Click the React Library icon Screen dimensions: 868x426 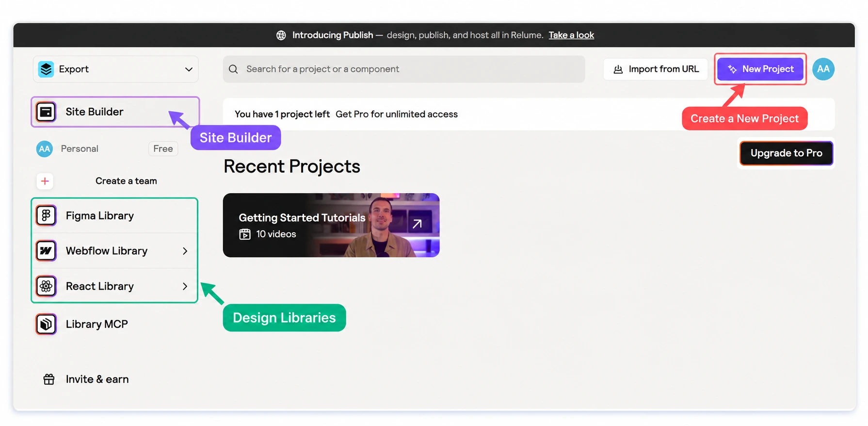click(x=46, y=286)
